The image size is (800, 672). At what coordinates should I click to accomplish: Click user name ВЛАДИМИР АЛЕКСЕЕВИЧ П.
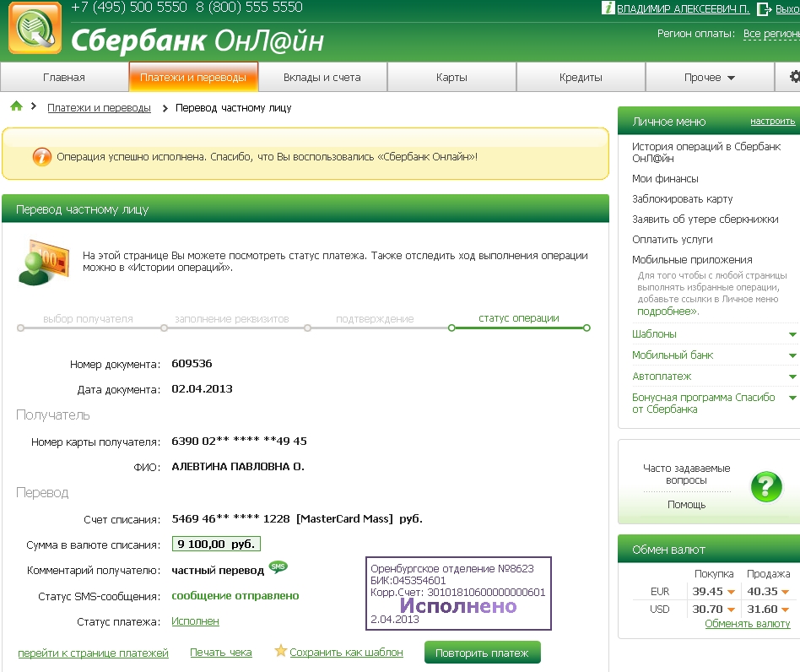click(x=684, y=8)
